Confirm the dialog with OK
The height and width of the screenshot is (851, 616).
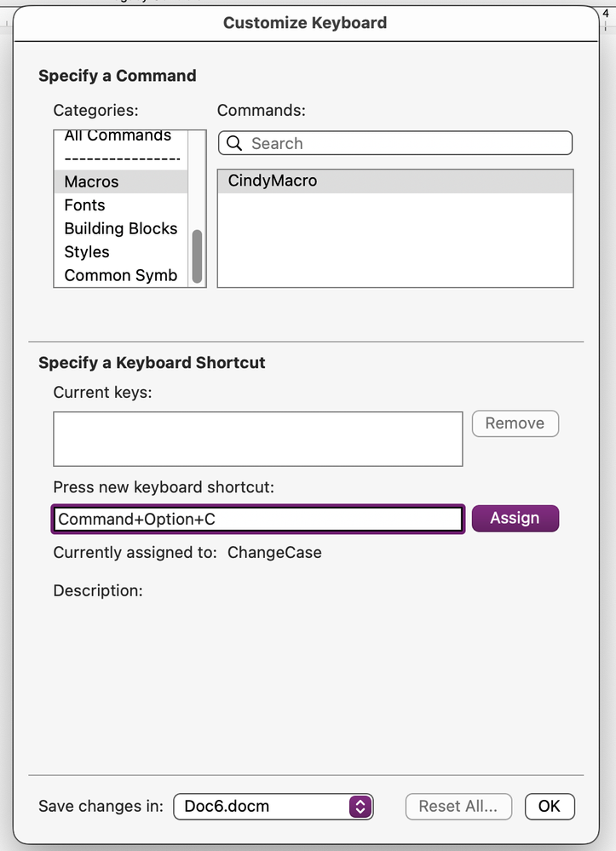[550, 806]
